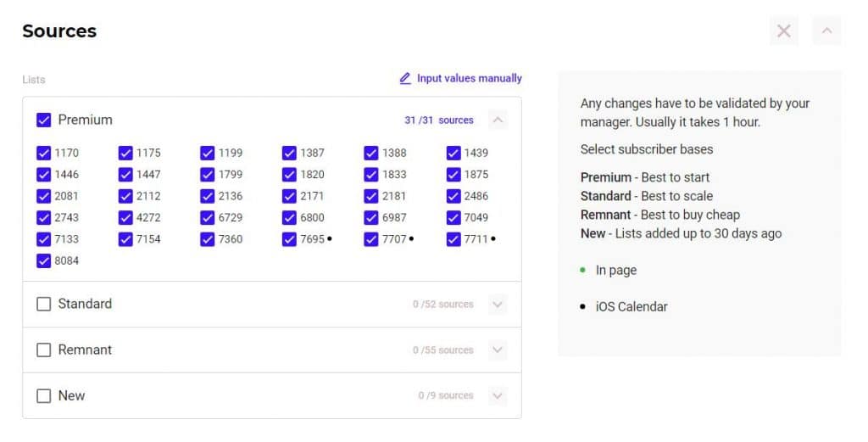
Task: Open Input values manually link
Action: click(469, 78)
